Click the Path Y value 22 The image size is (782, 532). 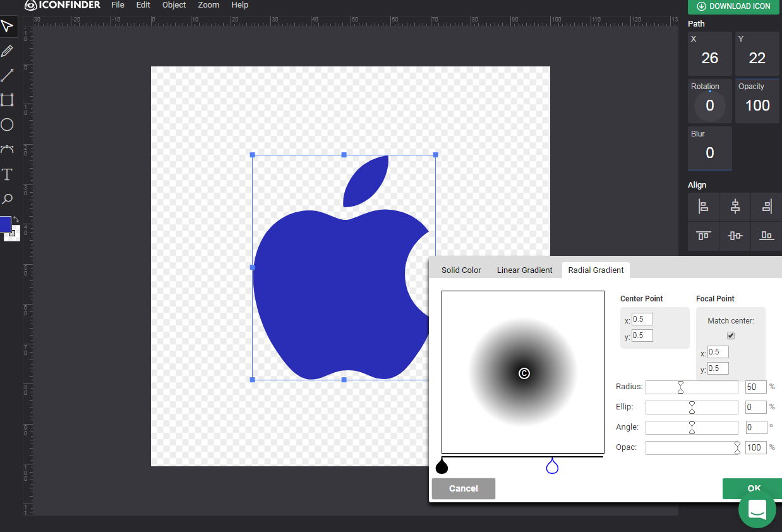(x=757, y=58)
